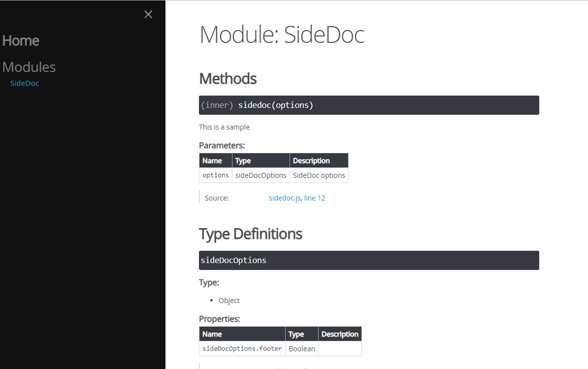Click the Modules section in the sidebar
This screenshot has width=588, height=369.
click(29, 67)
